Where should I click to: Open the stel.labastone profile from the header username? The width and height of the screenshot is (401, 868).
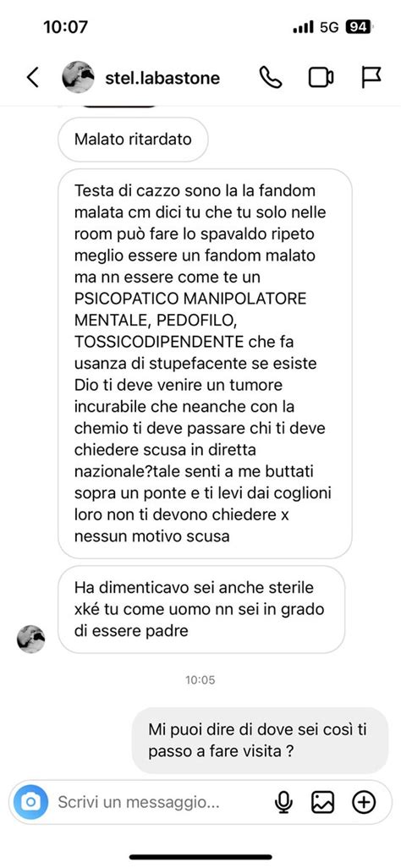point(162,78)
